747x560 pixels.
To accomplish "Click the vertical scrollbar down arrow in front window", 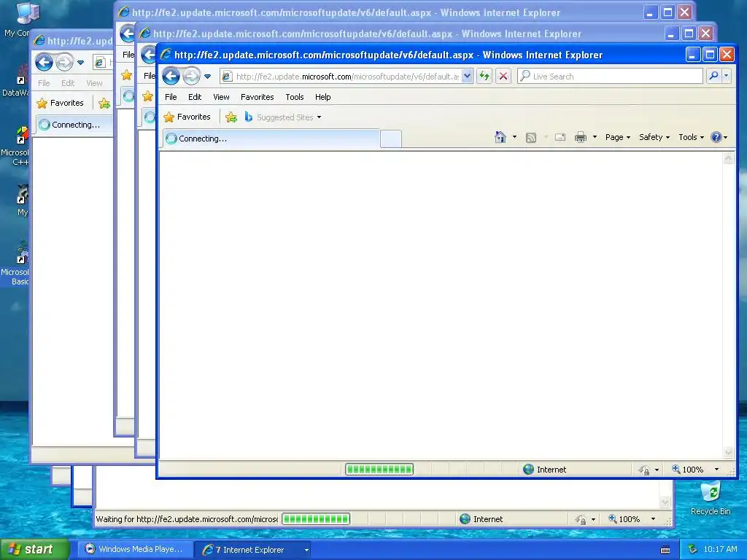I will click(x=729, y=451).
